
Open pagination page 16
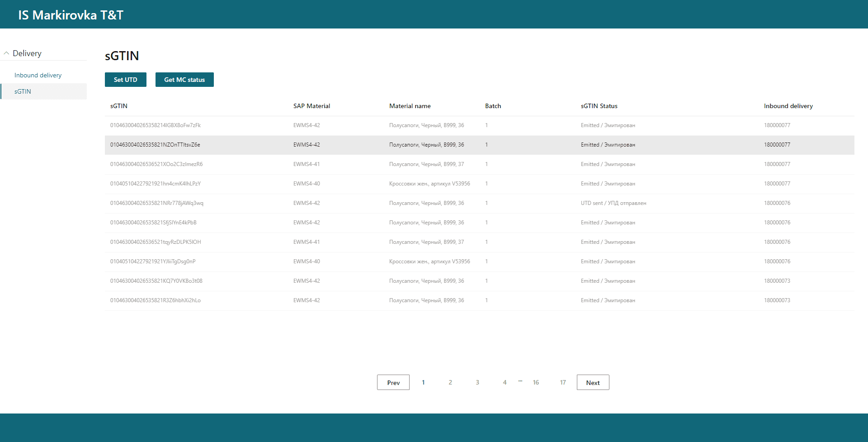coord(536,382)
